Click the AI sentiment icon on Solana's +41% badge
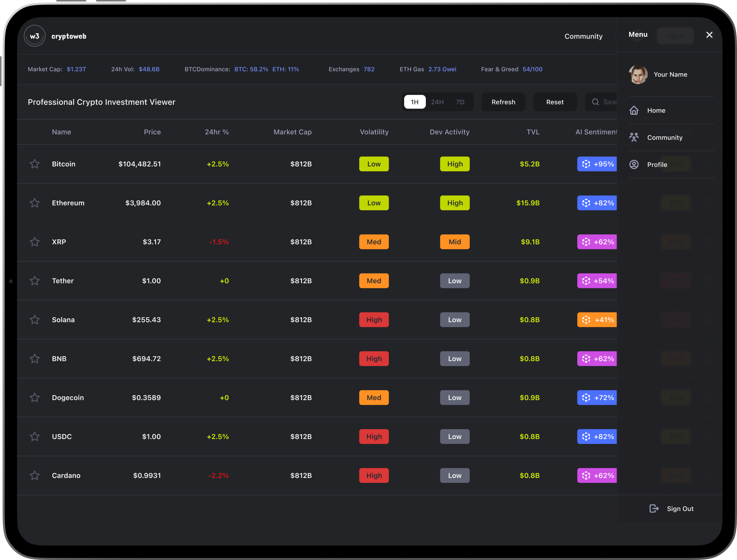 point(586,320)
